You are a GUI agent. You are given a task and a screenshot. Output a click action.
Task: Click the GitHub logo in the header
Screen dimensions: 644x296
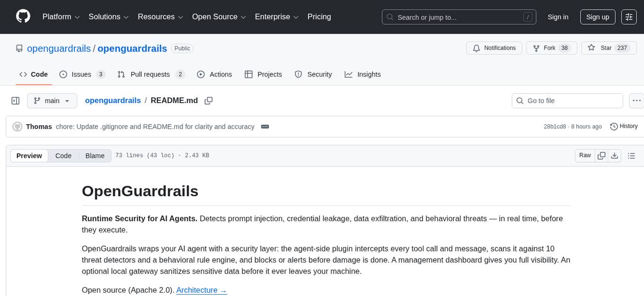point(23,16)
